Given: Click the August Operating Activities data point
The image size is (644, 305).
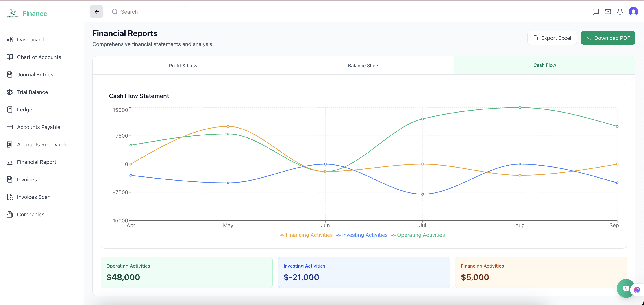Looking at the screenshot, I should pyautogui.click(x=520, y=107).
